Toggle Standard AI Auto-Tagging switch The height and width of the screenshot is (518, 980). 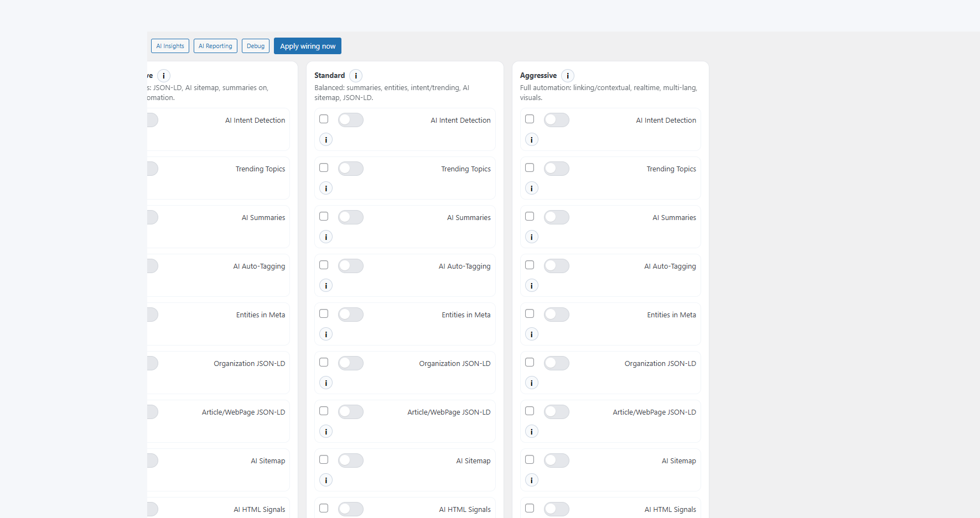point(351,266)
